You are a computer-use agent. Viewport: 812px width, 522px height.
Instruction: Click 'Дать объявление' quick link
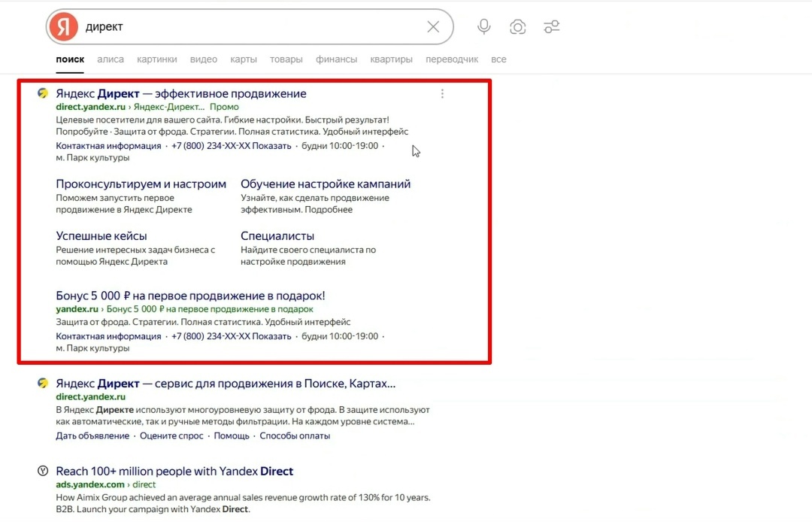[x=92, y=436]
